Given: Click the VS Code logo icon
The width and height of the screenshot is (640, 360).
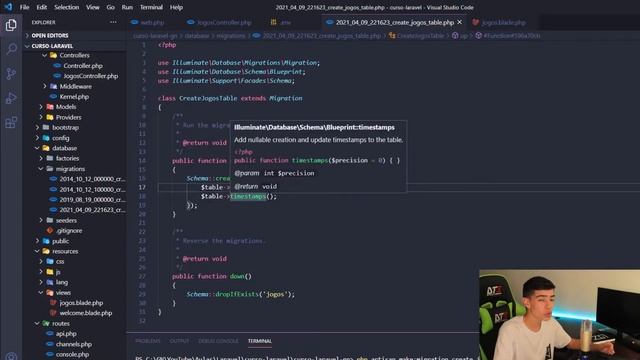Looking at the screenshot, I should 8,7.
